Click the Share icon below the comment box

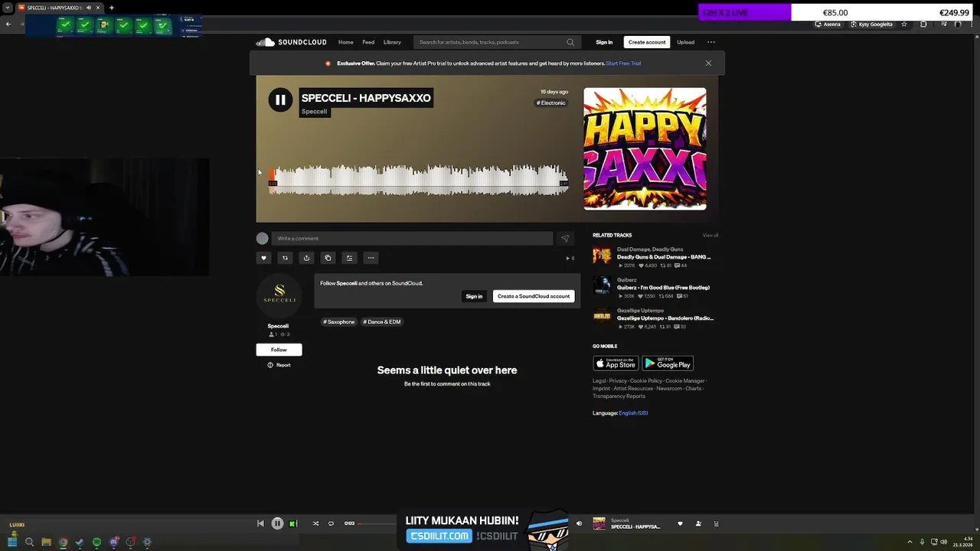tap(306, 258)
